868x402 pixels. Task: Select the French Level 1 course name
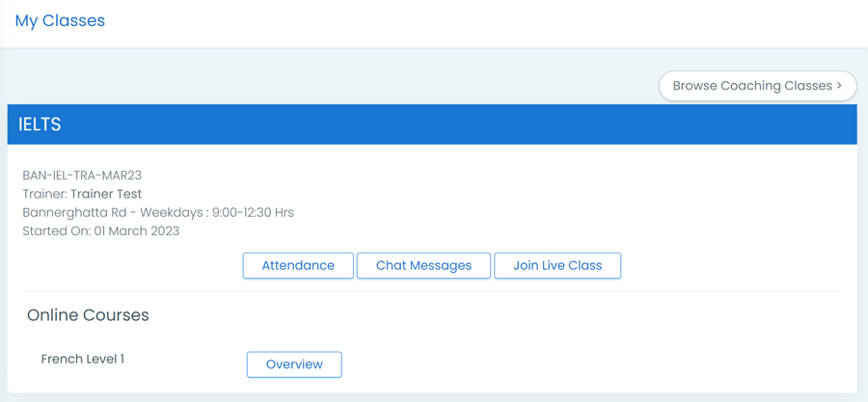(82, 359)
